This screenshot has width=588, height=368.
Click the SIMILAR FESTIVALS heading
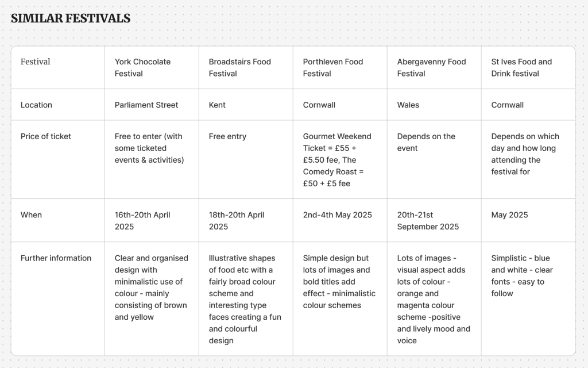[71, 18]
